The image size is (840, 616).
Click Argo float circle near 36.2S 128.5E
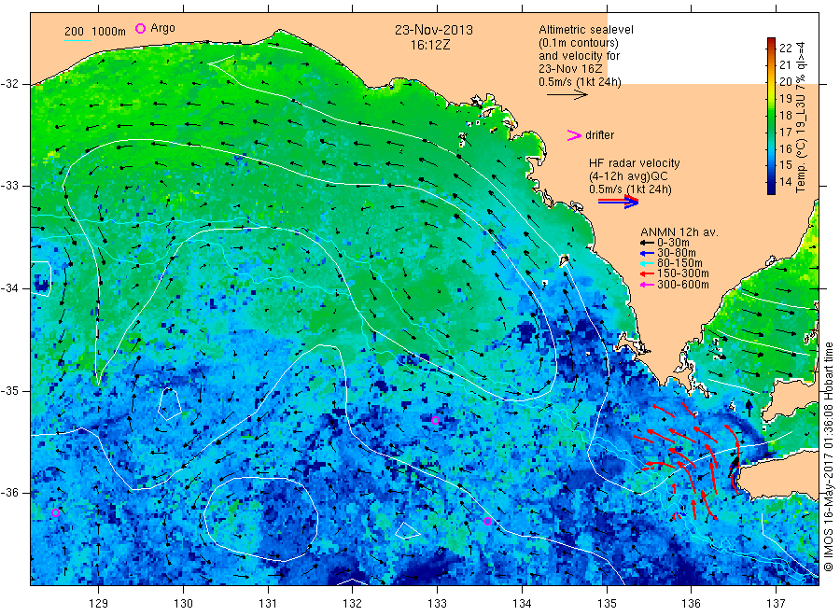point(55,512)
